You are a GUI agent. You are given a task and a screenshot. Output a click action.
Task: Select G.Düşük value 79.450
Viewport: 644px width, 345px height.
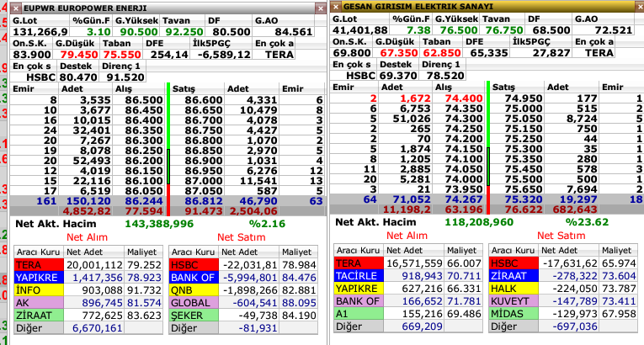tap(78, 55)
